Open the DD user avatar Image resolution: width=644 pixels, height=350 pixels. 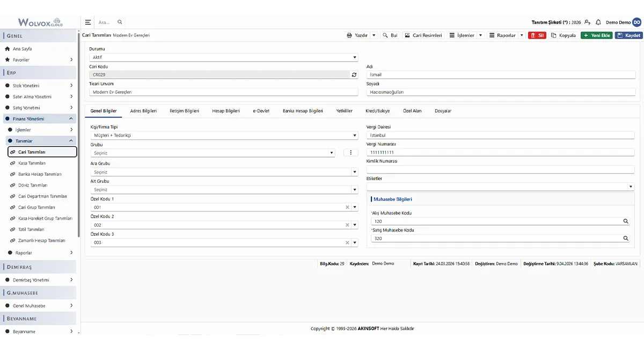click(636, 22)
